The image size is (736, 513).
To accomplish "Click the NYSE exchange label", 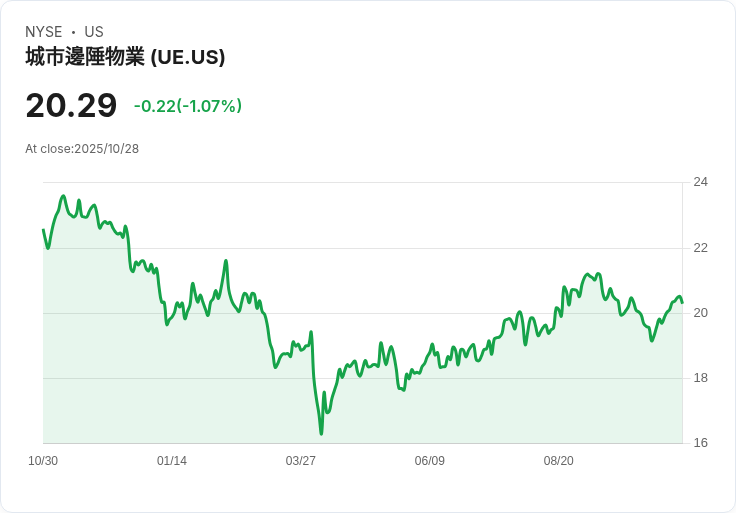I will [44, 32].
